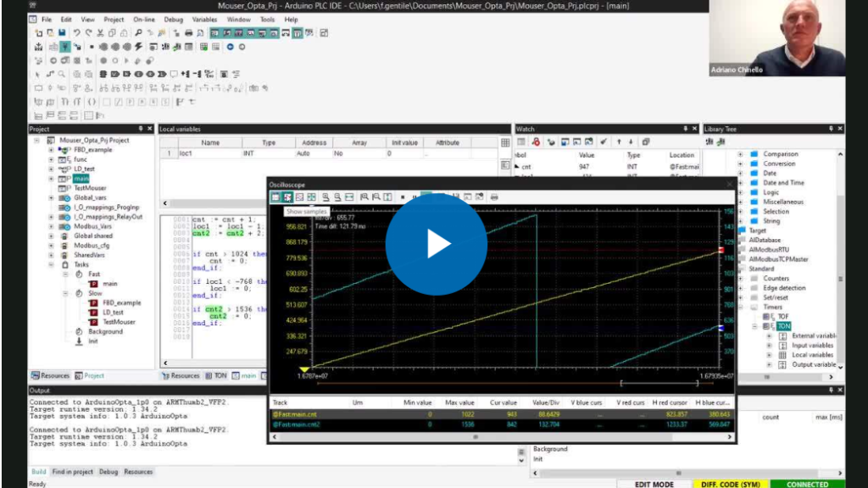Collapse the Tasks node in Project tree
The image size is (868, 488).
[51, 264]
